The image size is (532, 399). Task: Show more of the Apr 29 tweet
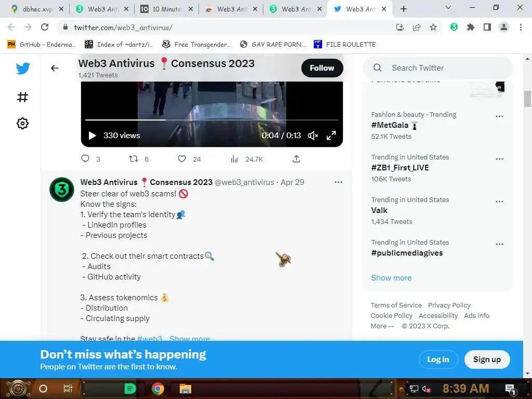point(190,338)
